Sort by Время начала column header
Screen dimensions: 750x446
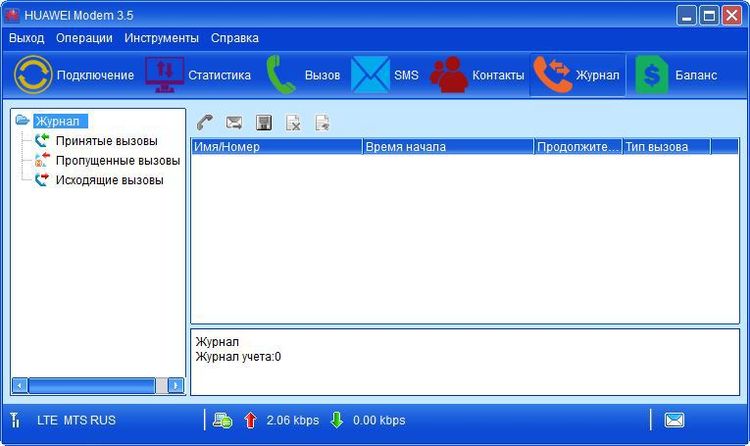448,146
